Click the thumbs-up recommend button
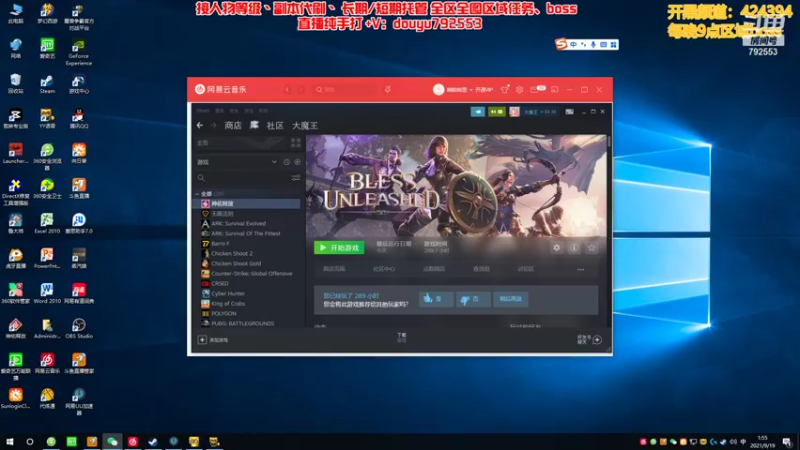The width and height of the screenshot is (800, 450). (436, 299)
